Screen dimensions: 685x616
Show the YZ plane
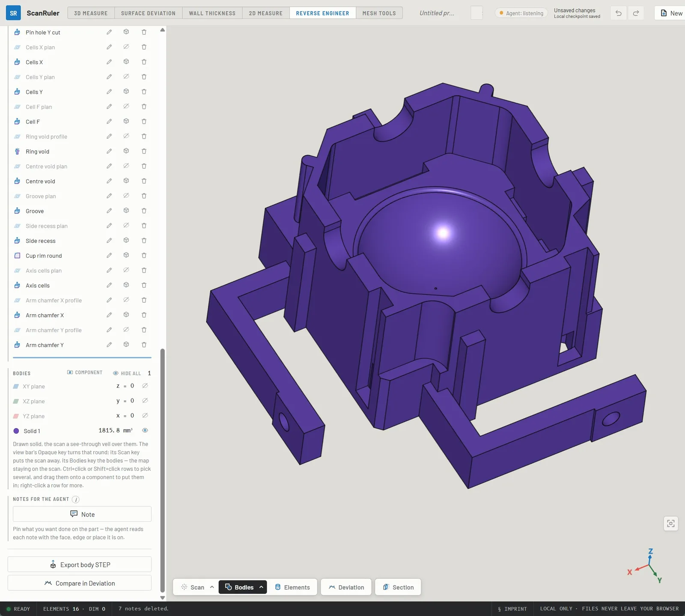(x=145, y=416)
